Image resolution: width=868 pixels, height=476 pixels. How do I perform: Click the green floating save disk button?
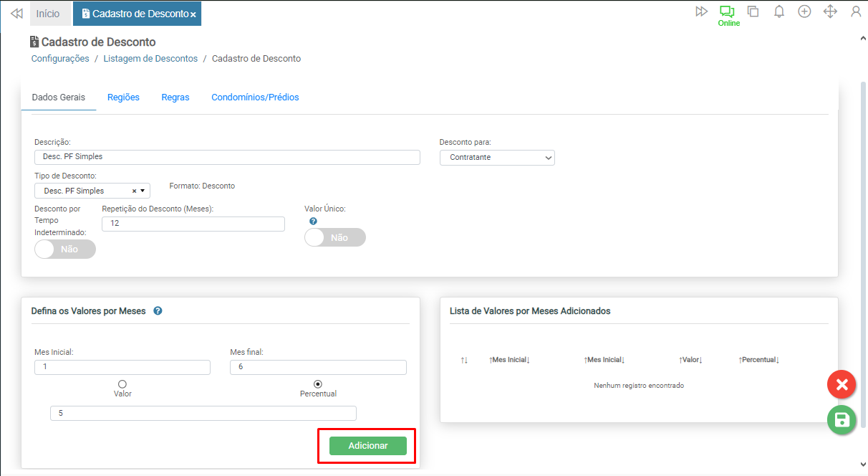click(842, 420)
